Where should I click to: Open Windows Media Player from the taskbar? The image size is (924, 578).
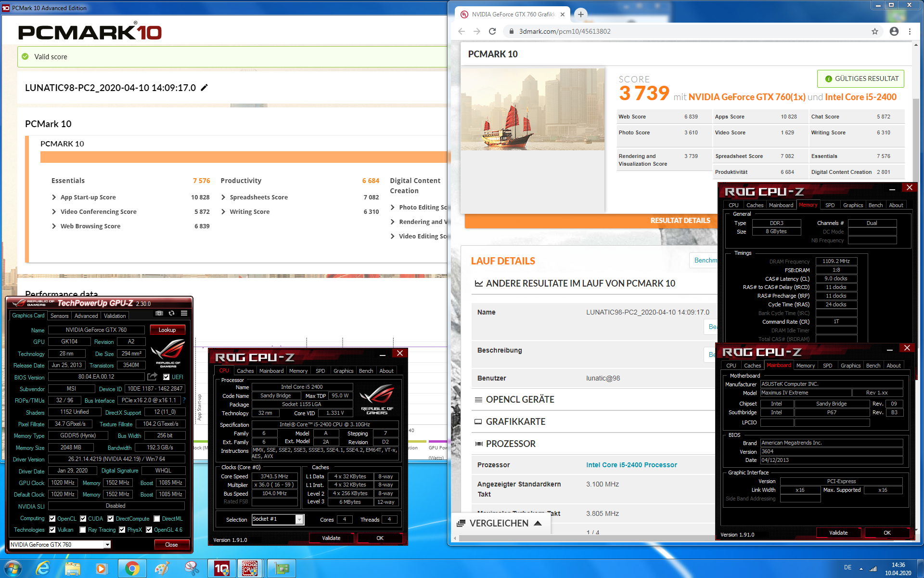coord(101,568)
